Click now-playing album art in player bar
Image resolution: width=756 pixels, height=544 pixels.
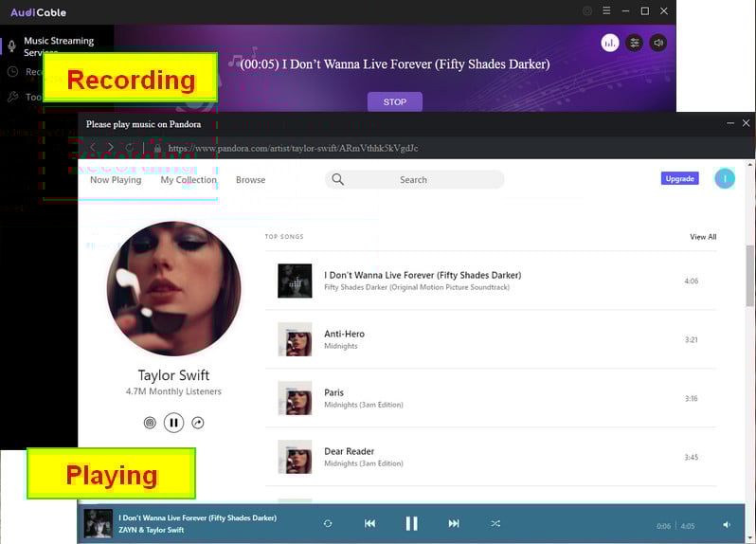coord(99,524)
